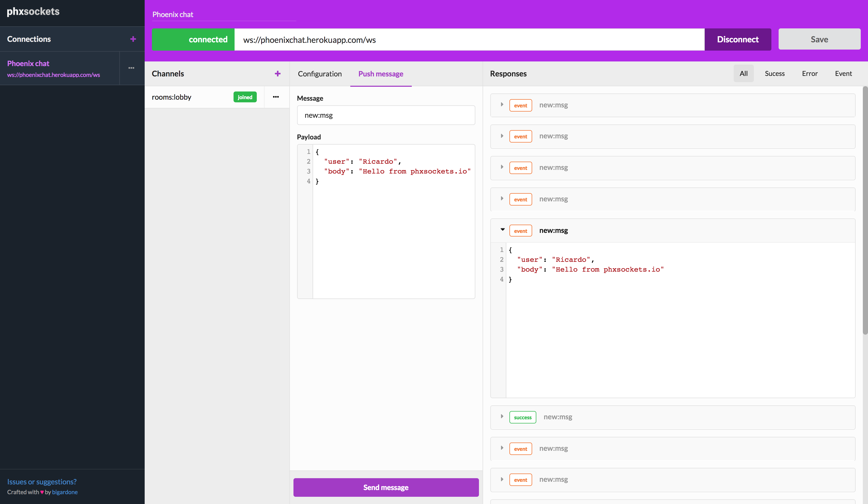The width and height of the screenshot is (868, 504).
Task: Click the event badge on the first response
Action: click(x=521, y=105)
